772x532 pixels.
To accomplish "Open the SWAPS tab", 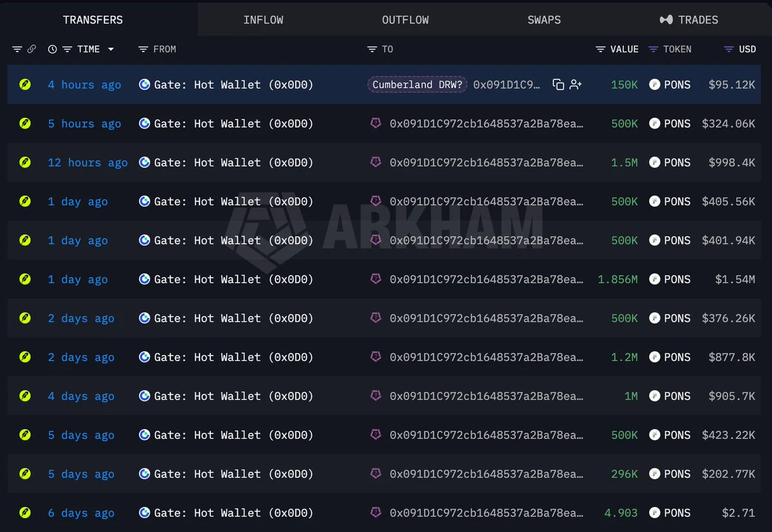I will (544, 20).
